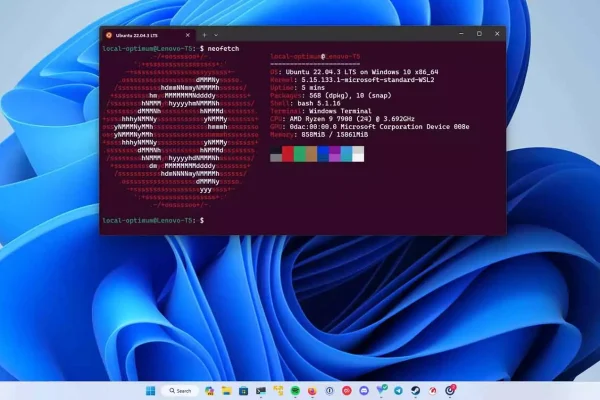This screenshot has height=400, width=600.
Task: Open File Explorer from the taskbar
Action: [227, 390]
